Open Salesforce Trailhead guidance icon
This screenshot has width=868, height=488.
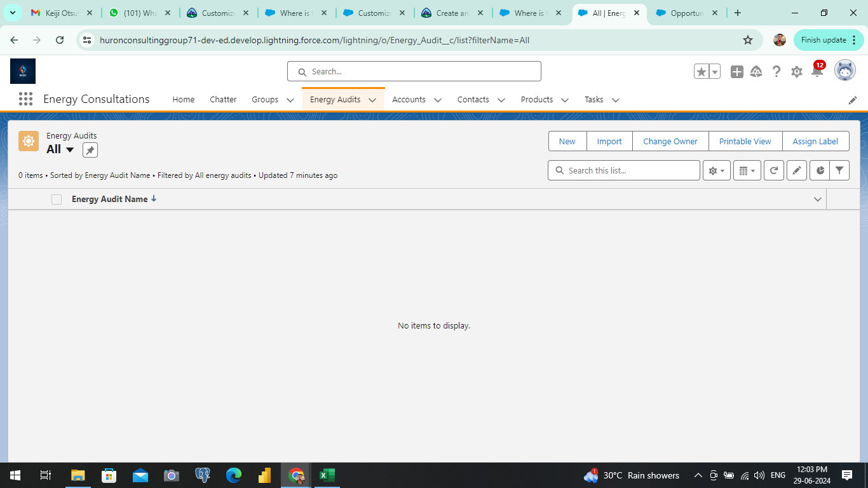point(756,72)
